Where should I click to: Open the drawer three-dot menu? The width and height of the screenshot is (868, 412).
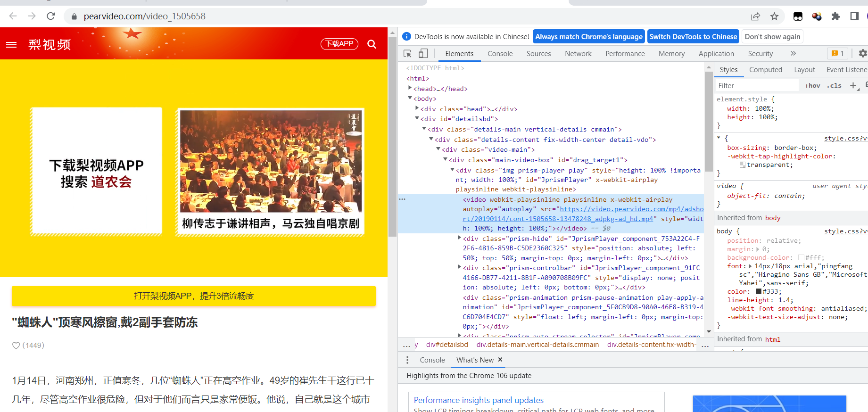click(407, 360)
